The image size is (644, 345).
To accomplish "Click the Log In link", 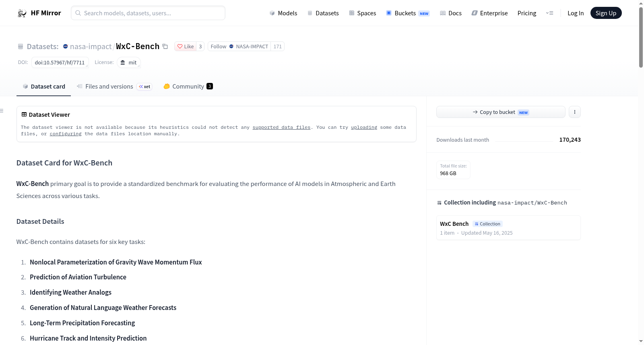I will click(576, 13).
